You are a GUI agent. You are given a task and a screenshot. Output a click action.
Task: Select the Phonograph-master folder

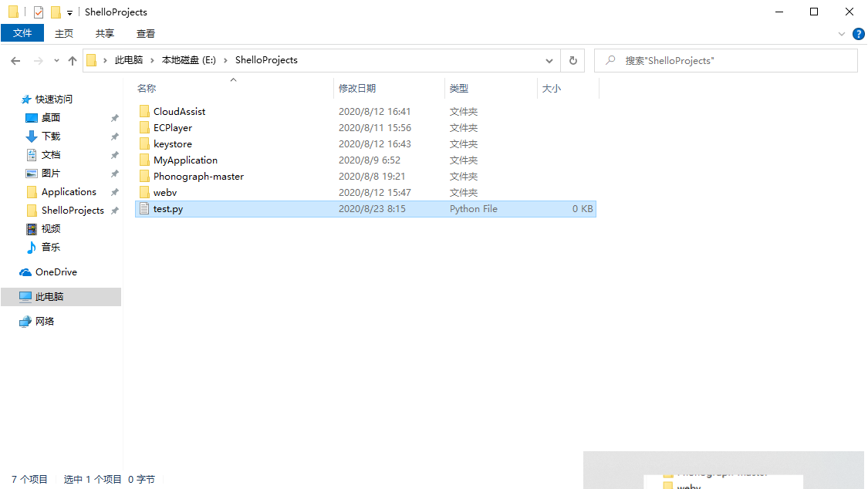click(x=198, y=176)
